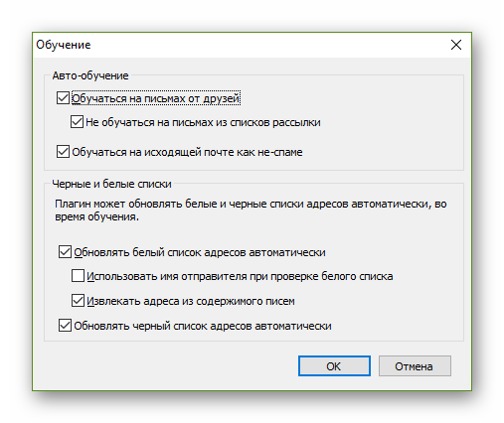504x423 pixels.
Task: Confirm the settings with the OK button
Action: 334,366
